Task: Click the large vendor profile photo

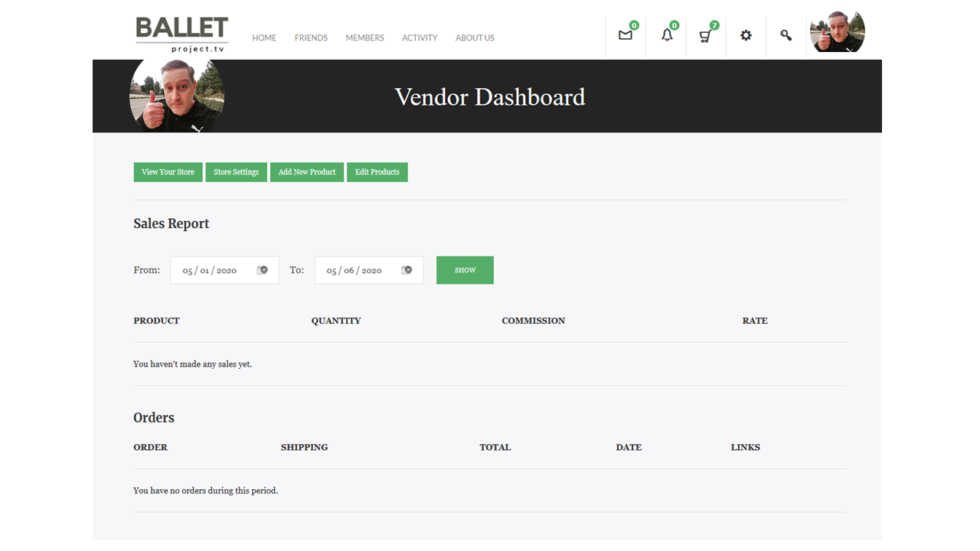Action: tap(177, 94)
